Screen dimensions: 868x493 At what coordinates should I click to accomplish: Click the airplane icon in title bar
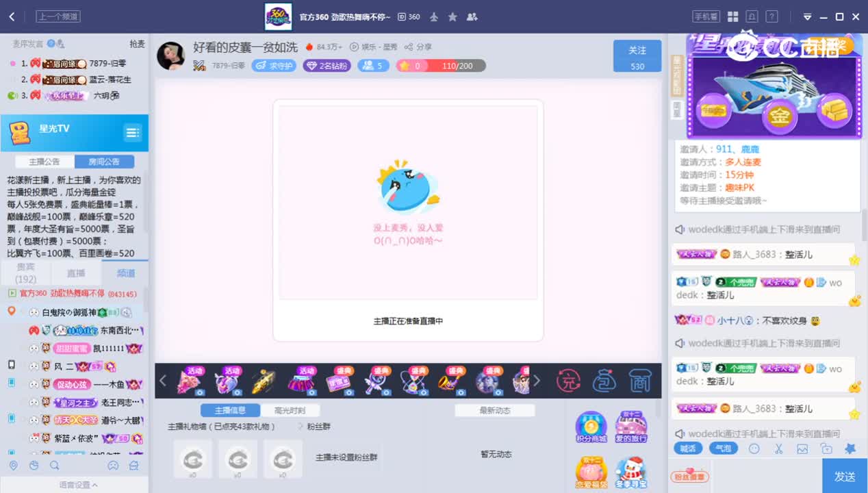pos(434,16)
